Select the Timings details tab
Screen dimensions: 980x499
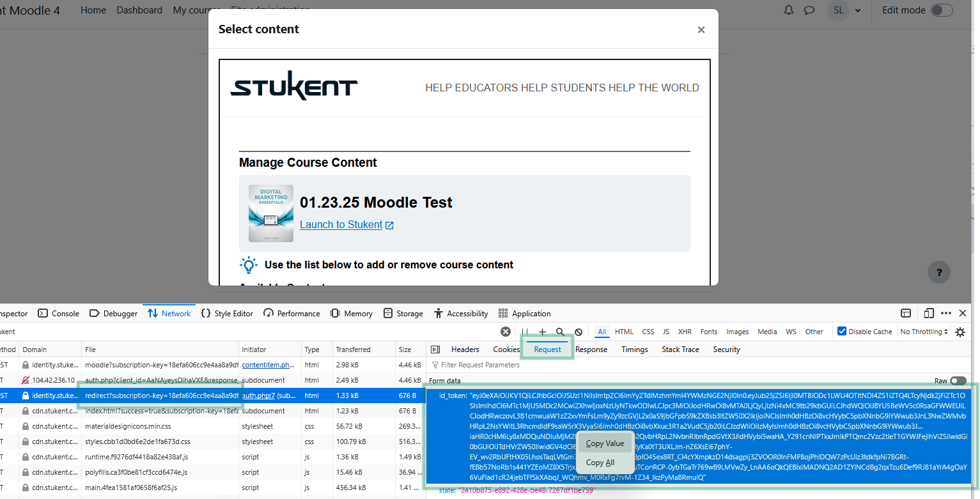pos(635,349)
